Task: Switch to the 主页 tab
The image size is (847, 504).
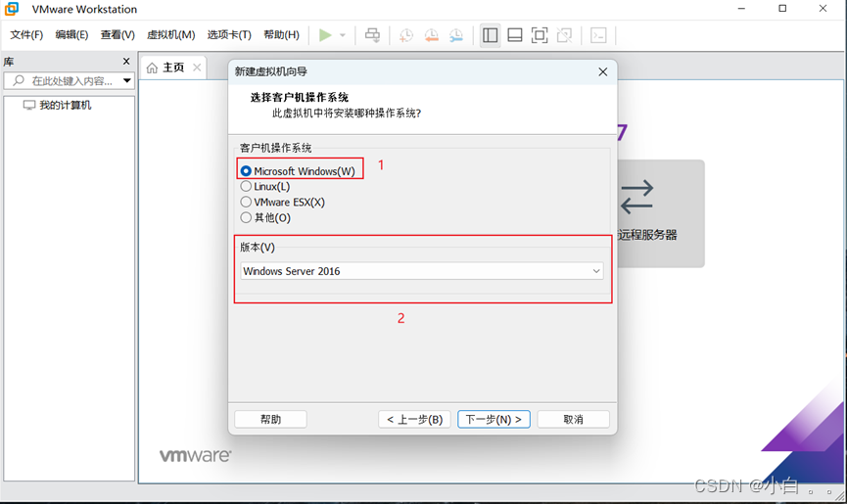Action: (x=173, y=68)
